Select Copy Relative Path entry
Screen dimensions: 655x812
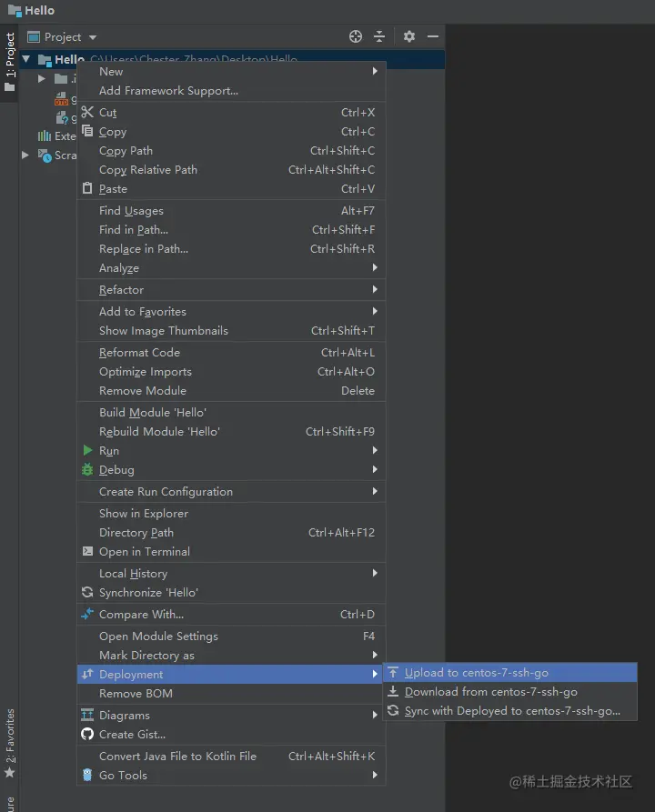click(231, 169)
